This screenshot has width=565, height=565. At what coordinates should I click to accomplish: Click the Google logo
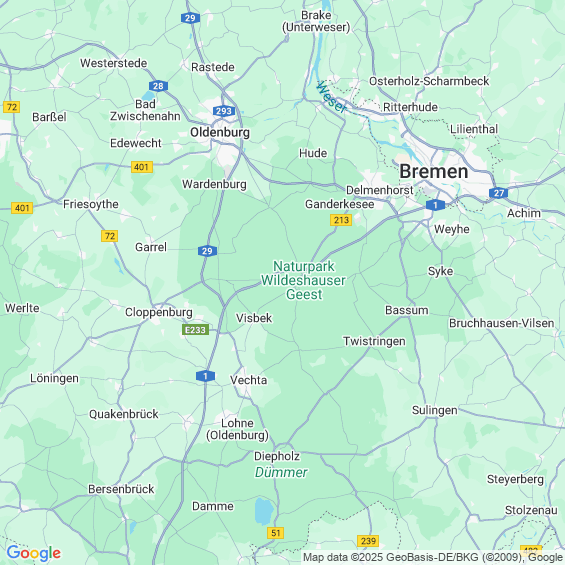coord(34,553)
